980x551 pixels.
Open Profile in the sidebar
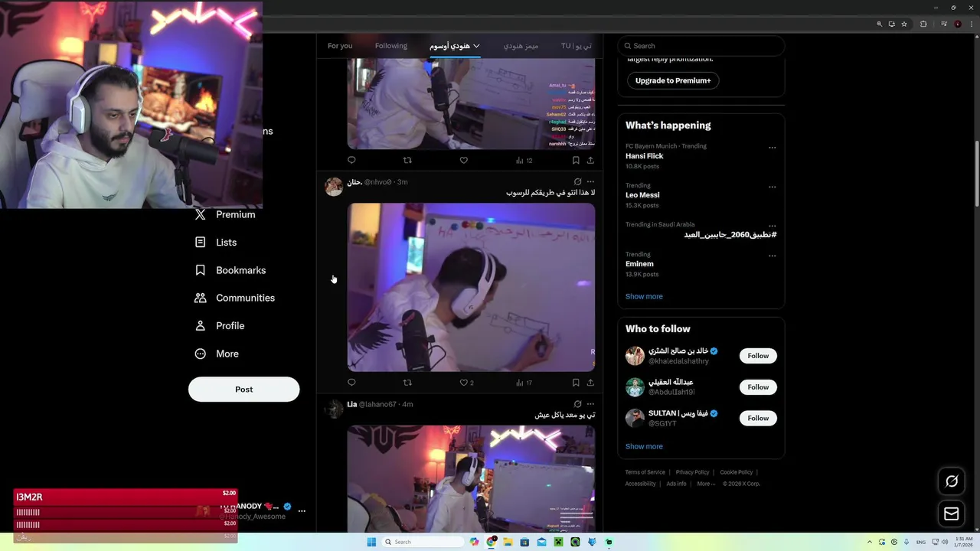click(x=220, y=325)
